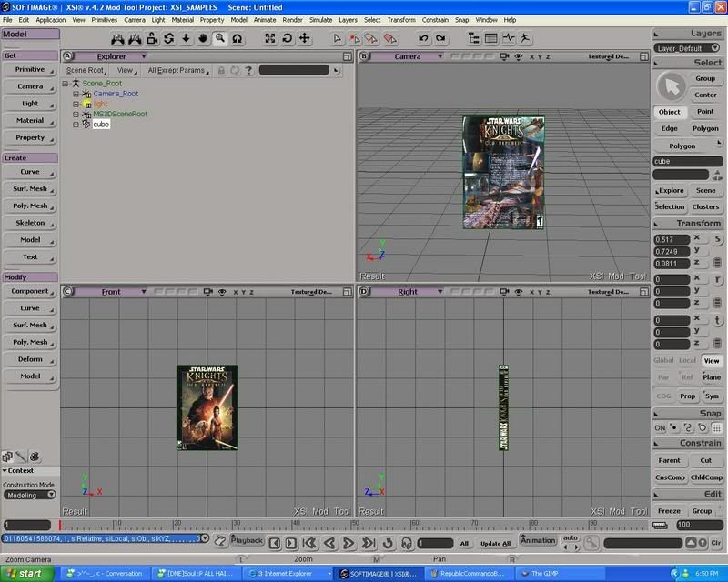This screenshot has width=728, height=582.
Task: Open Construction Mode Modeling dropdown
Action: click(x=30, y=496)
